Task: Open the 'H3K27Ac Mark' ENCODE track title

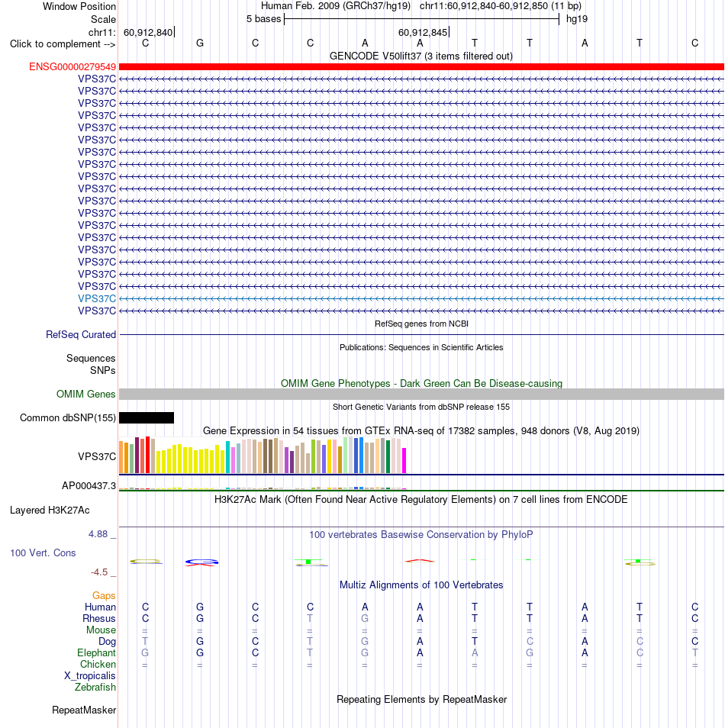Action: [x=420, y=500]
